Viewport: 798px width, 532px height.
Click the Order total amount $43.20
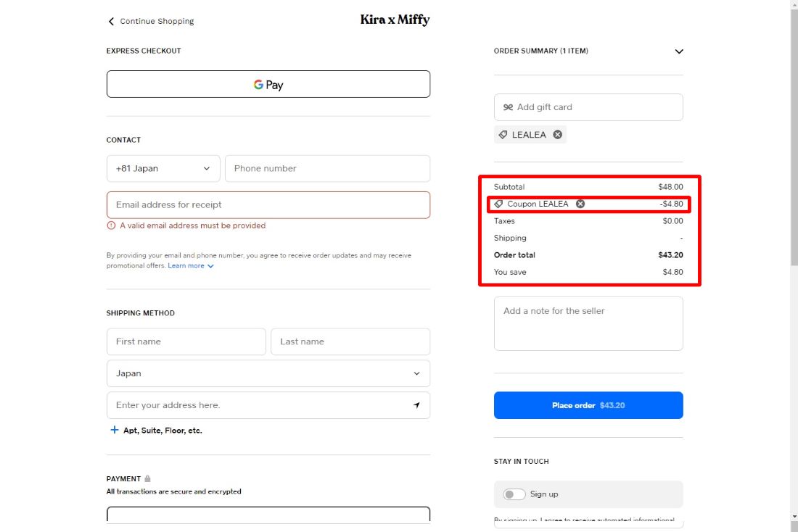point(670,255)
